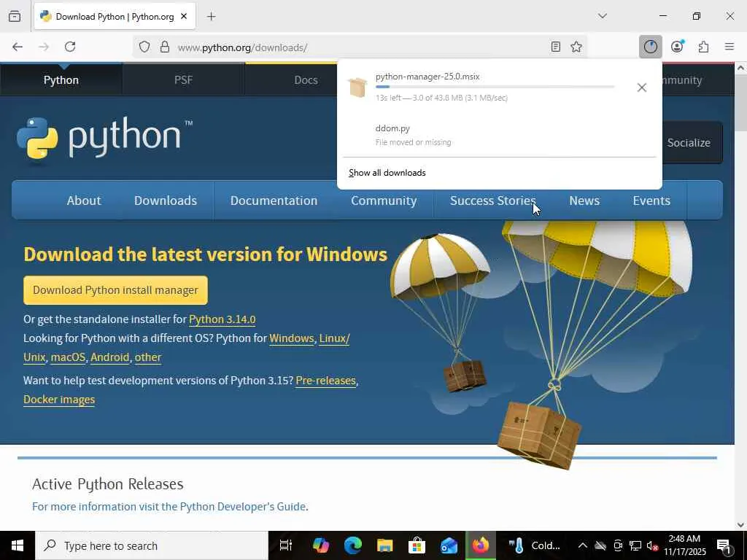Click the Downloads toolbar button

click(650, 47)
